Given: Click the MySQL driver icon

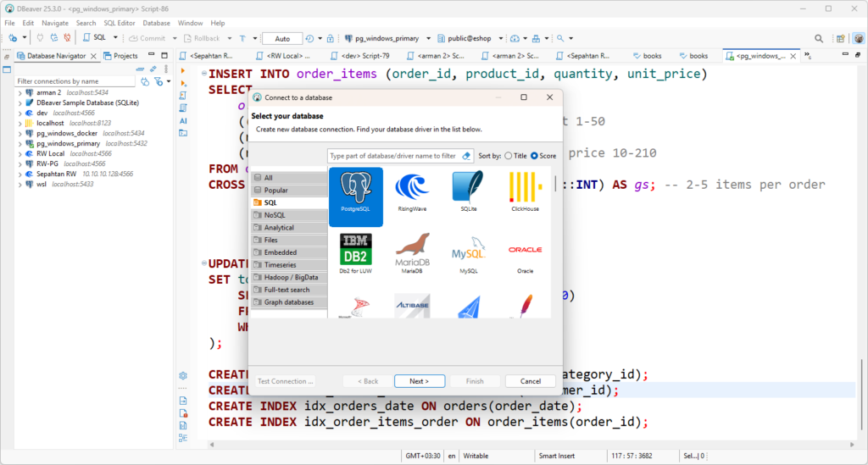Looking at the screenshot, I should [x=468, y=253].
